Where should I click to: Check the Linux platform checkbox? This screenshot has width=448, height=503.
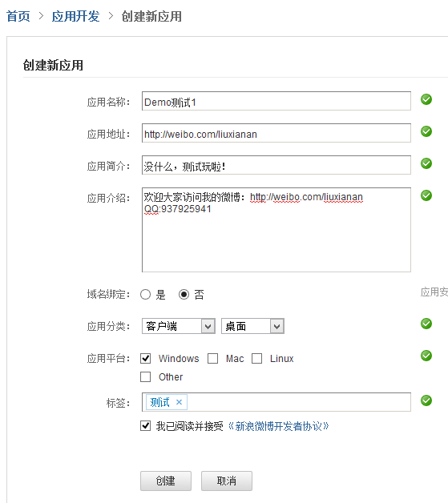[x=256, y=358]
